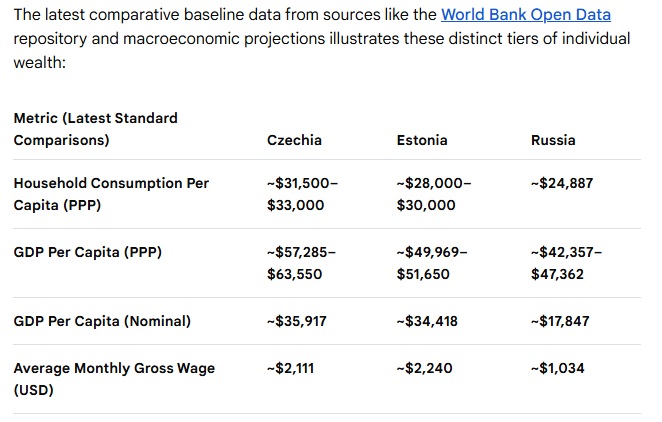Click Russia's ~$42,357–$47,362 GDP PPP cell
Viewport: 662px width, 422px height.
(566, 263)
